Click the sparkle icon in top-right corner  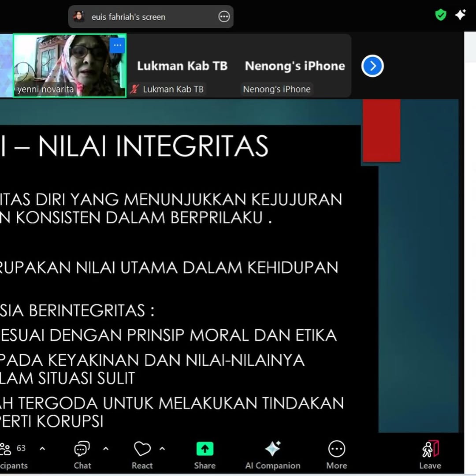[461, 15]
